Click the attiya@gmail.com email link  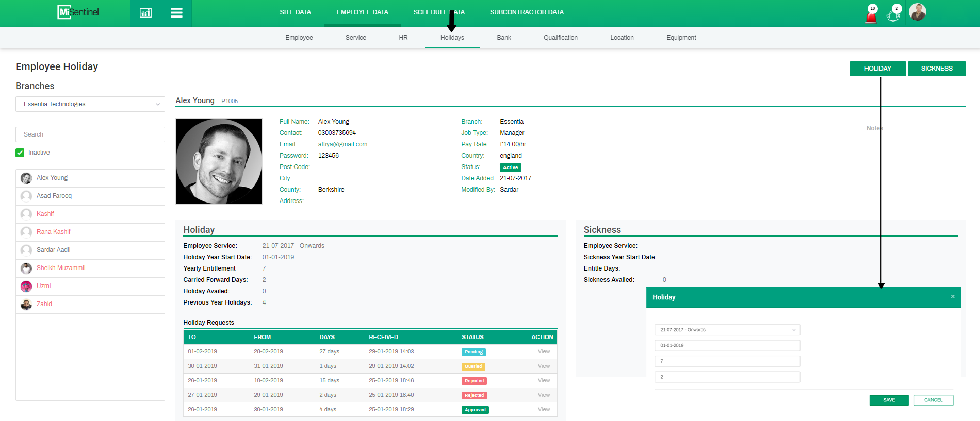(342, 144)
